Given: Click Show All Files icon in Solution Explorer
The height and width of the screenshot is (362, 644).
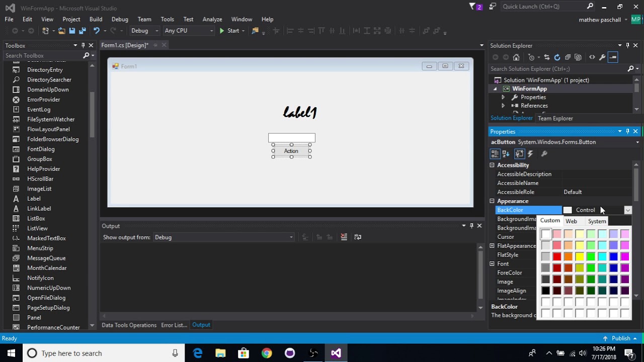Looking at the screenshot, I should point(578,57).
